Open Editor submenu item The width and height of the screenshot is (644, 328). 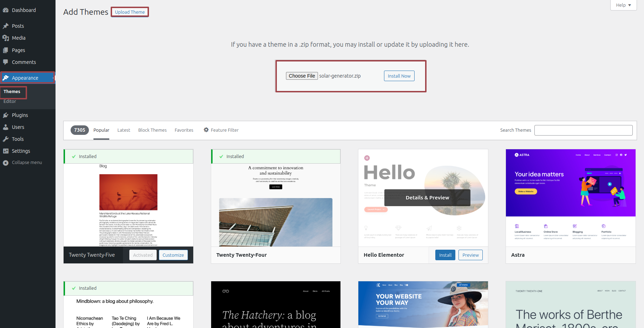(x=10, y=101)
